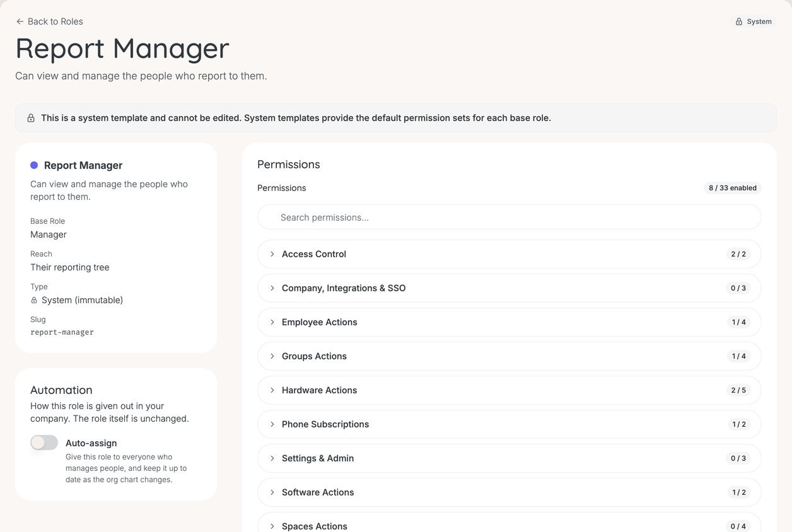Click the back arrow icon beside Back to Roles
This screenshot has height=532, width=792.
(x=20, y=21)
